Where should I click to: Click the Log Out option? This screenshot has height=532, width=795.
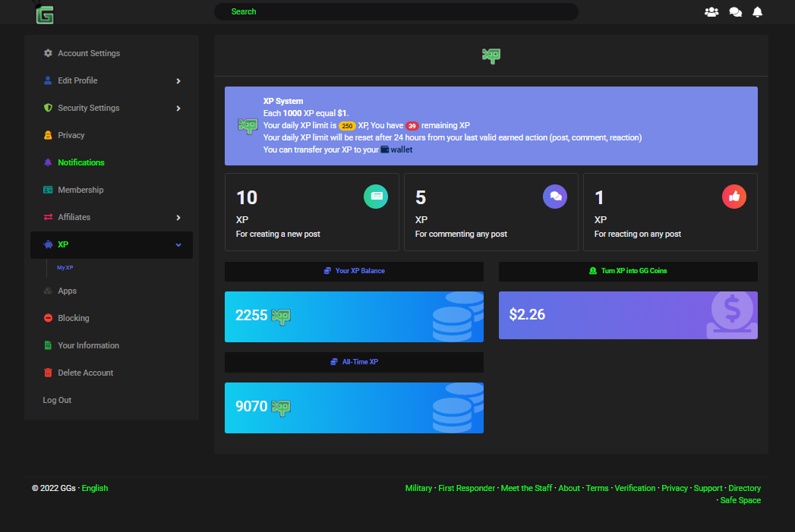57,400
